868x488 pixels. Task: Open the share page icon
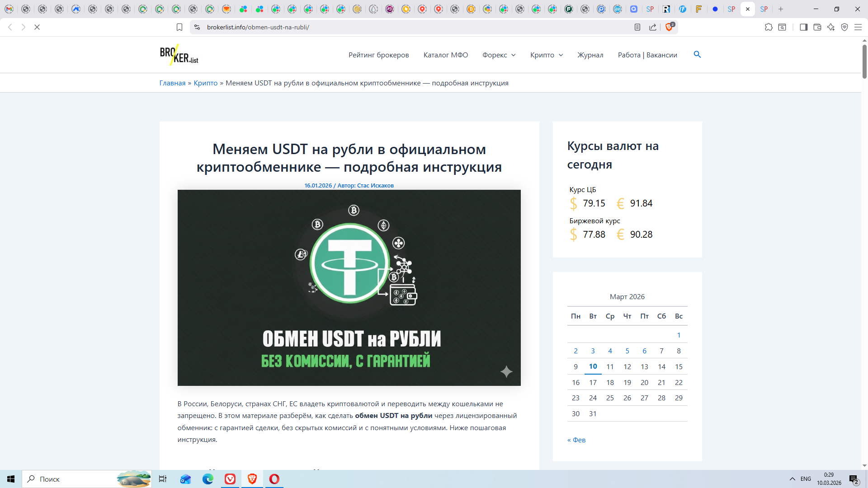pos(653,27)
